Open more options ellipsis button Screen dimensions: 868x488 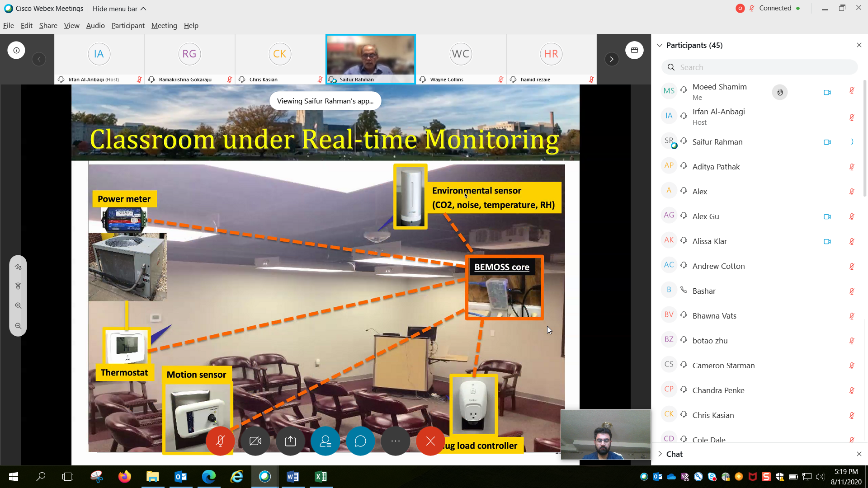click(395, 441)
